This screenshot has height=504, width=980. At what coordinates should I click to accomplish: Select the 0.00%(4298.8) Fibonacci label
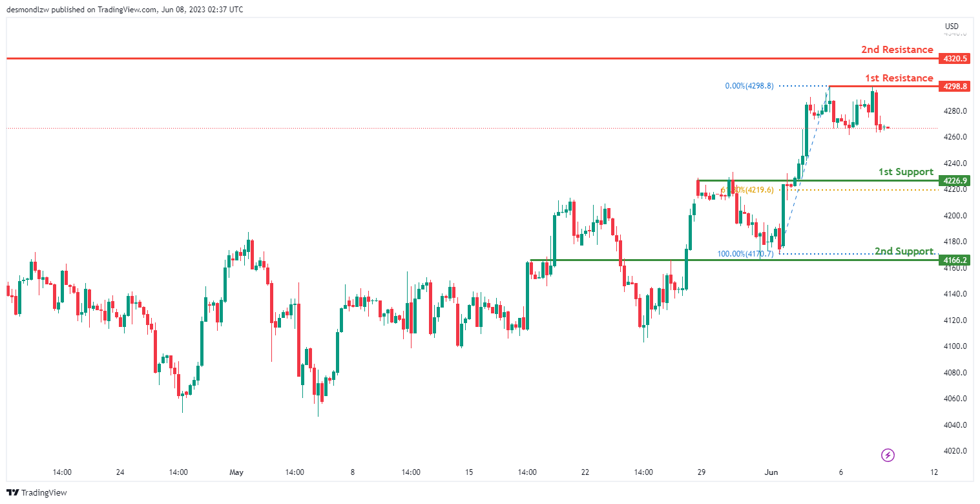(x=749, y=86)
